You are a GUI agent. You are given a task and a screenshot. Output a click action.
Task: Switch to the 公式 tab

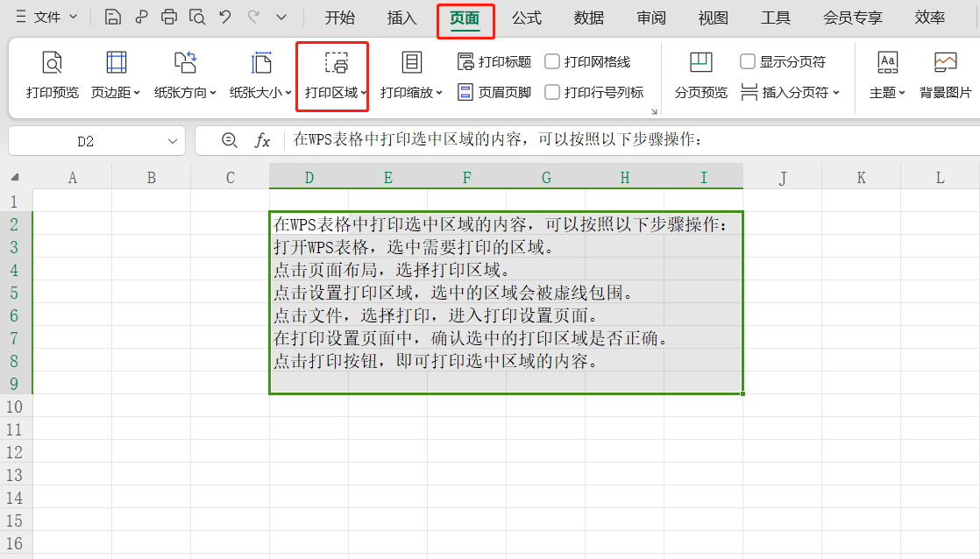point(527,18)
